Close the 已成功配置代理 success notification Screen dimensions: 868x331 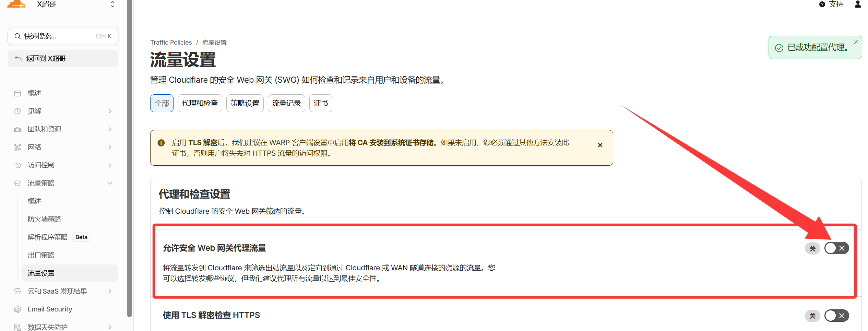point(856,42)
